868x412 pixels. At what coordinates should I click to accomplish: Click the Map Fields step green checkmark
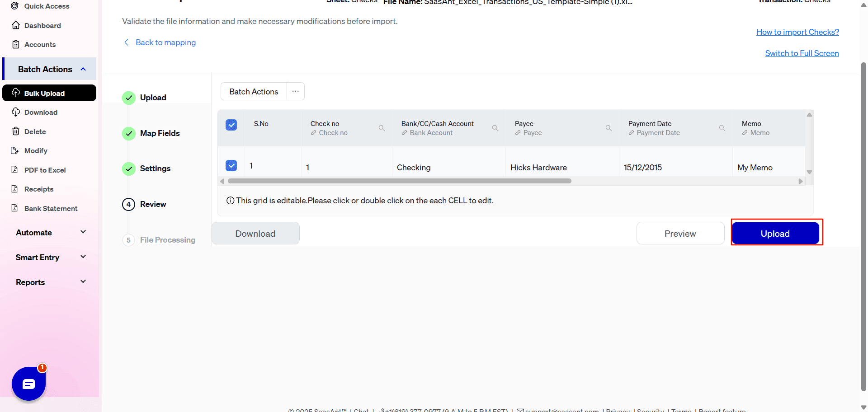click(129, 133)
